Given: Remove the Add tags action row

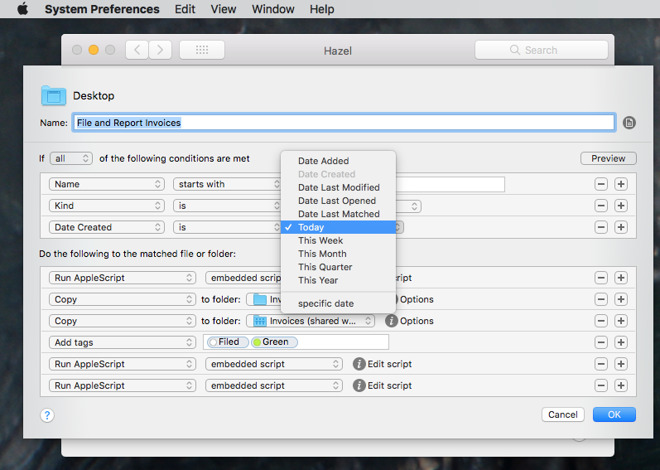Looking at the screenshot, I should (601, 342).
